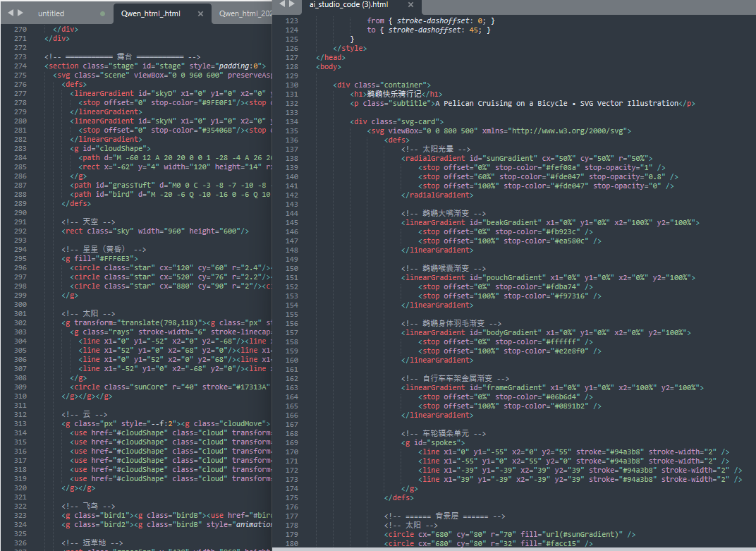Place cursor on linearGradient id="skyD" line
The width and height of the screenshot is (756, 551).
pos(171,93)
